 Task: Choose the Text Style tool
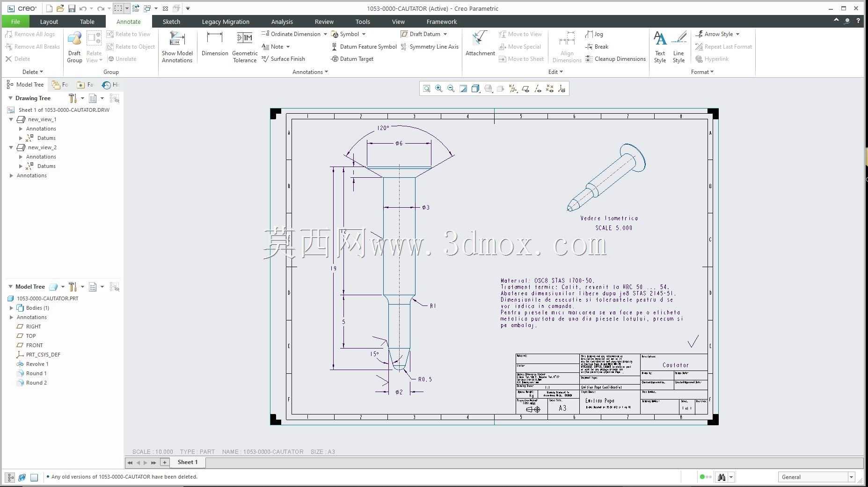[660, 47]
